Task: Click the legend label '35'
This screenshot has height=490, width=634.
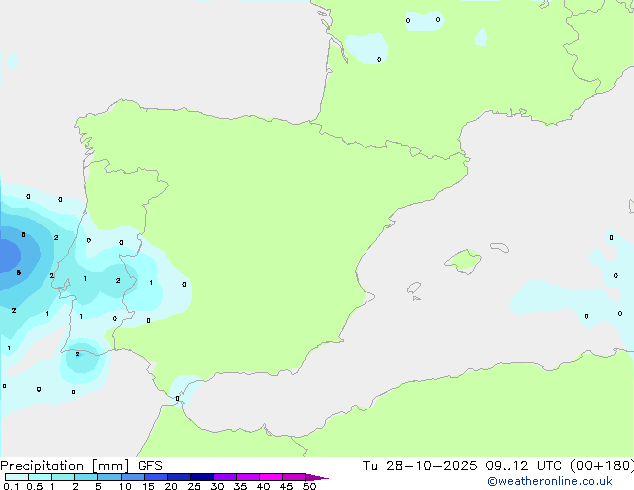Action: (x=240, y=486)
